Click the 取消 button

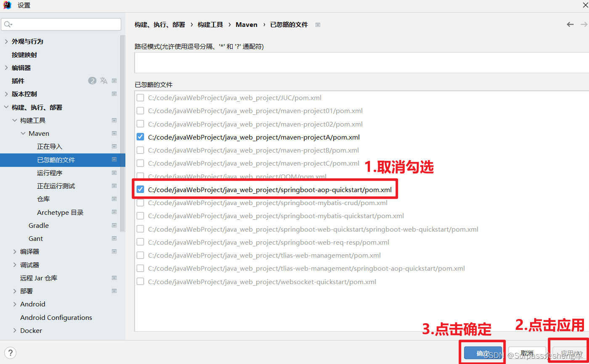(527, 353)
